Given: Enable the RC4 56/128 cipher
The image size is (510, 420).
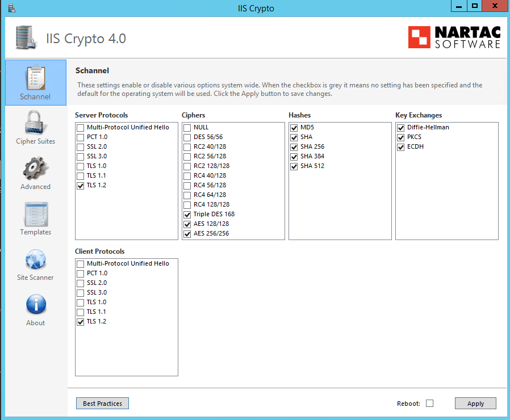Looking at the screenshot, I should pos(187,186).
